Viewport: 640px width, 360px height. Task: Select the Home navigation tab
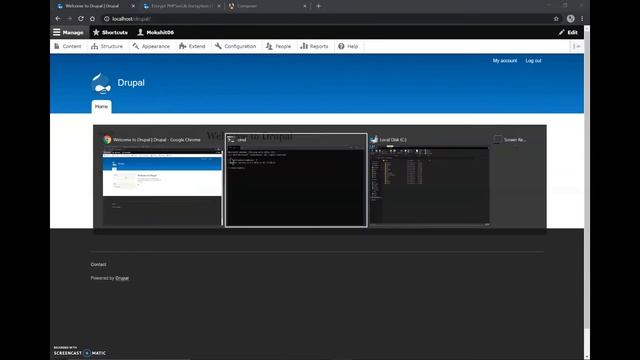click(101, 107)
